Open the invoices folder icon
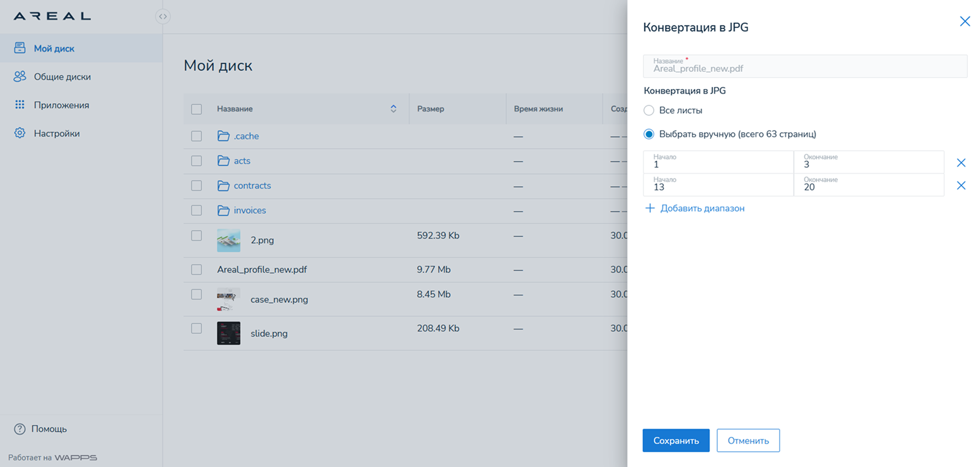This screenshot has width=980, height=467. (x=223, y=210)
